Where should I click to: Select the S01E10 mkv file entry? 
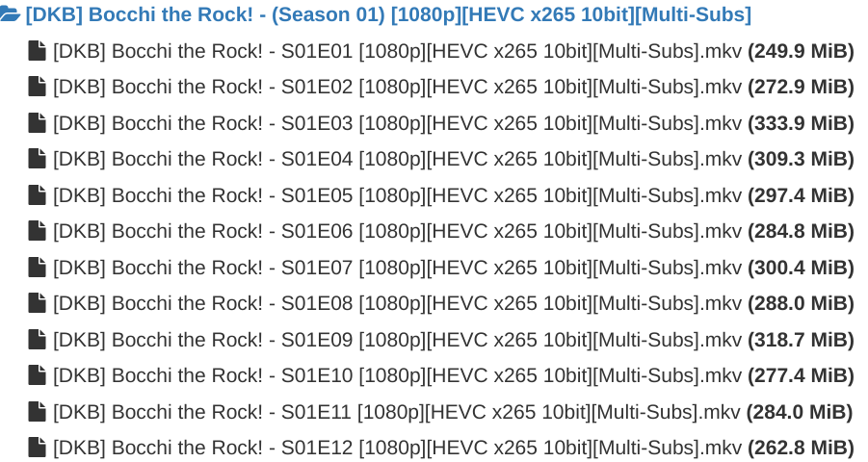click(397, 375)
